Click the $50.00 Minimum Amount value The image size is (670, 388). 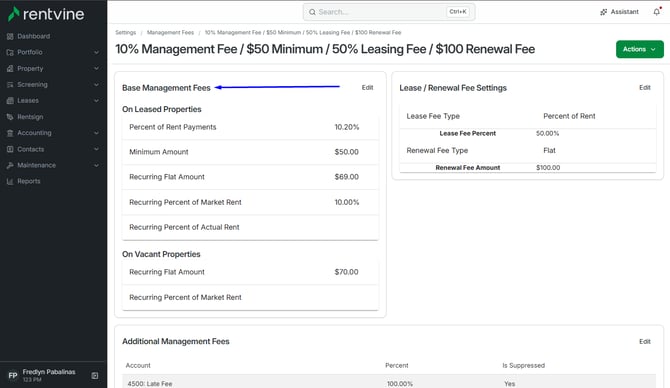(x=347, y=152)
